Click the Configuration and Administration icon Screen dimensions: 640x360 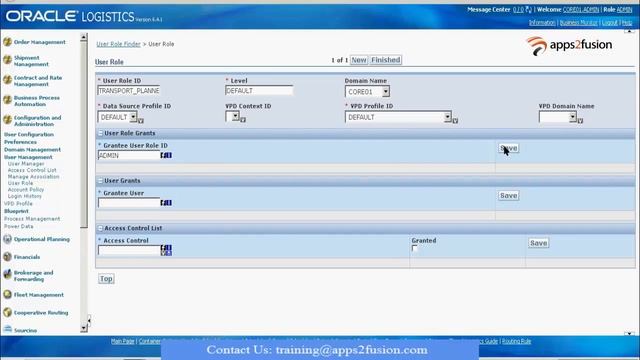[x=7, y=120]
